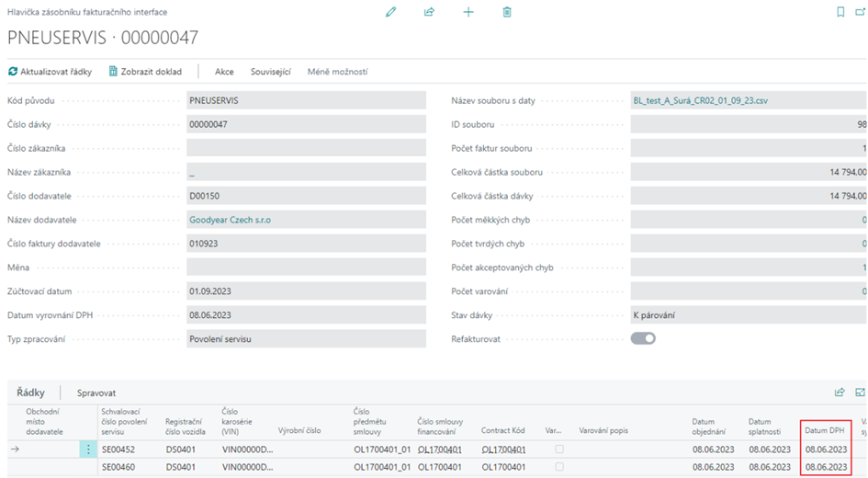Open the Goodyear Czech s.r.o link
Viewport: 868px width, 478px height.
click(230, 220)
